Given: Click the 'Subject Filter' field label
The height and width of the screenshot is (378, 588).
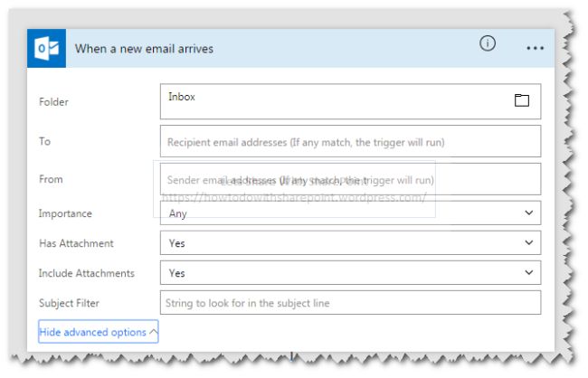Looking at the screenshot, I should pos(69,303).
